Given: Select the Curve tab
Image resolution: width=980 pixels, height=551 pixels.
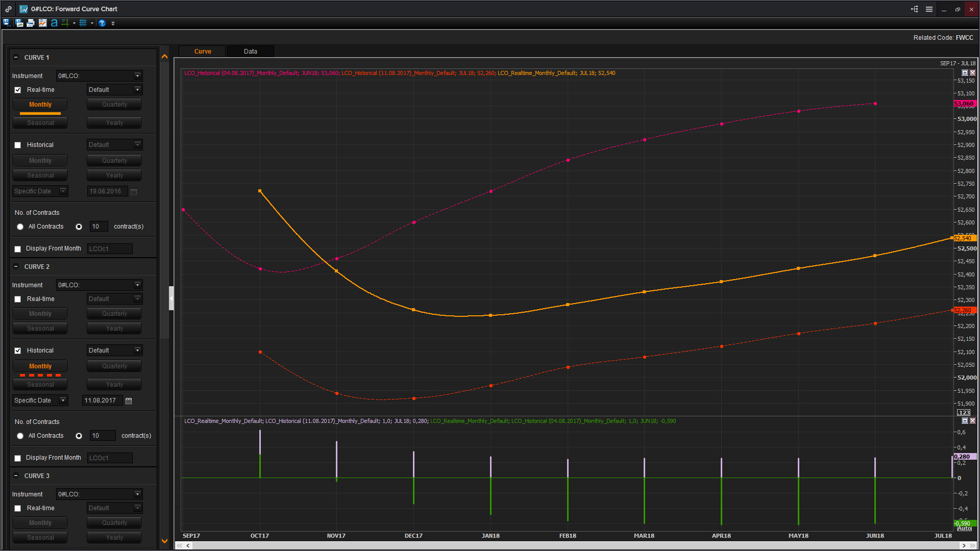Looking at the screenshot, I should pyautogui.click(x=203, y=52).
